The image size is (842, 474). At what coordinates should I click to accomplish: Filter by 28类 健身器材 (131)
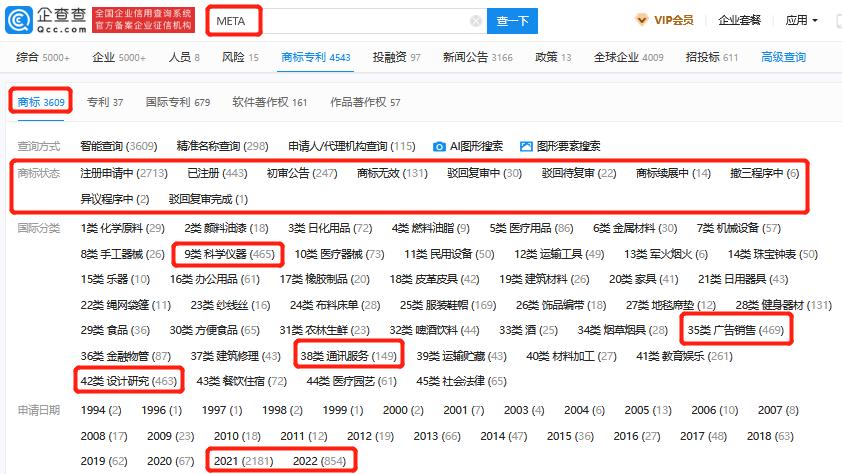[783, 305]
